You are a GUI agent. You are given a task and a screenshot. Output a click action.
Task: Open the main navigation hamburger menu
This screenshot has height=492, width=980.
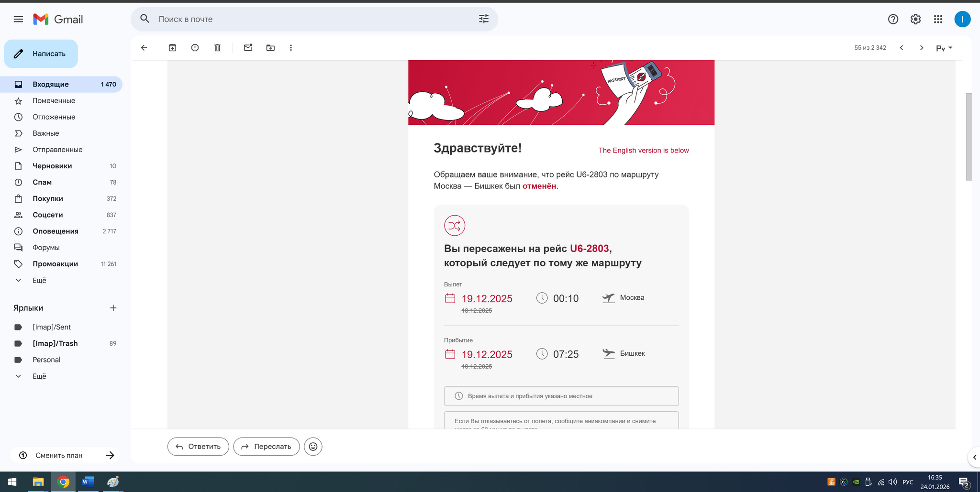pyautogui.click(x=18, y=19)
